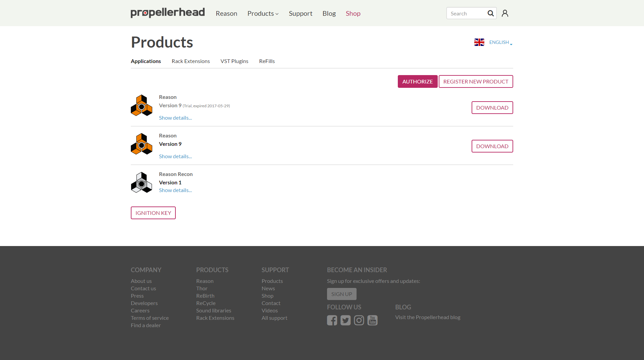Open Contact us footer link
This screenshot has width=644, height=360.
click(x=143, y=288)
